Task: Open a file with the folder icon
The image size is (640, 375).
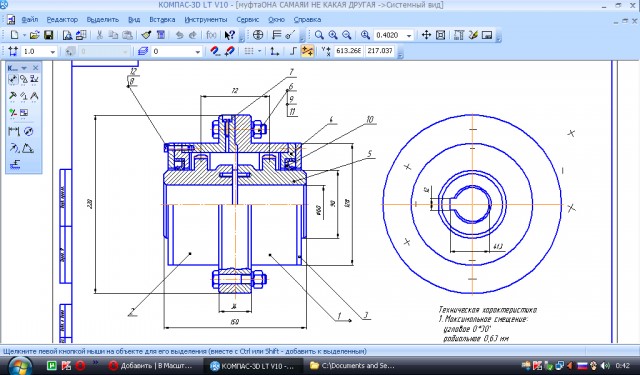Action: pyautogui.click(x=35, y=35)
